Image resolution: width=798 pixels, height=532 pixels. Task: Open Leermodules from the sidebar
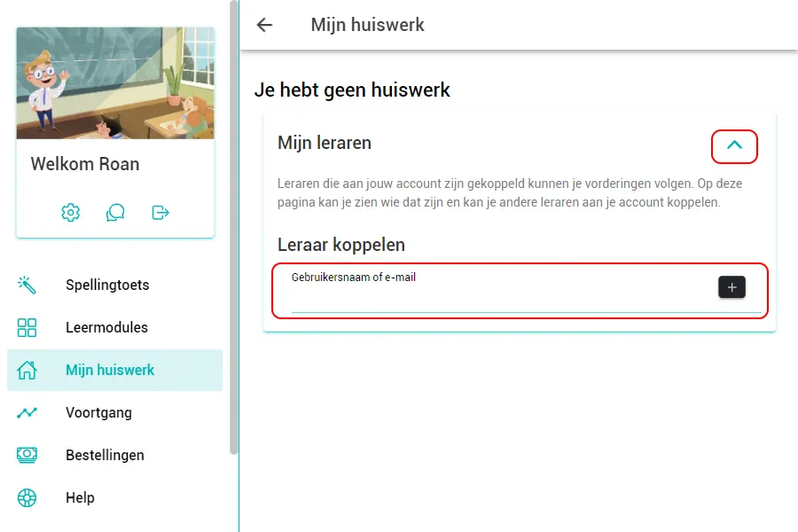click(x=115, y=327)
